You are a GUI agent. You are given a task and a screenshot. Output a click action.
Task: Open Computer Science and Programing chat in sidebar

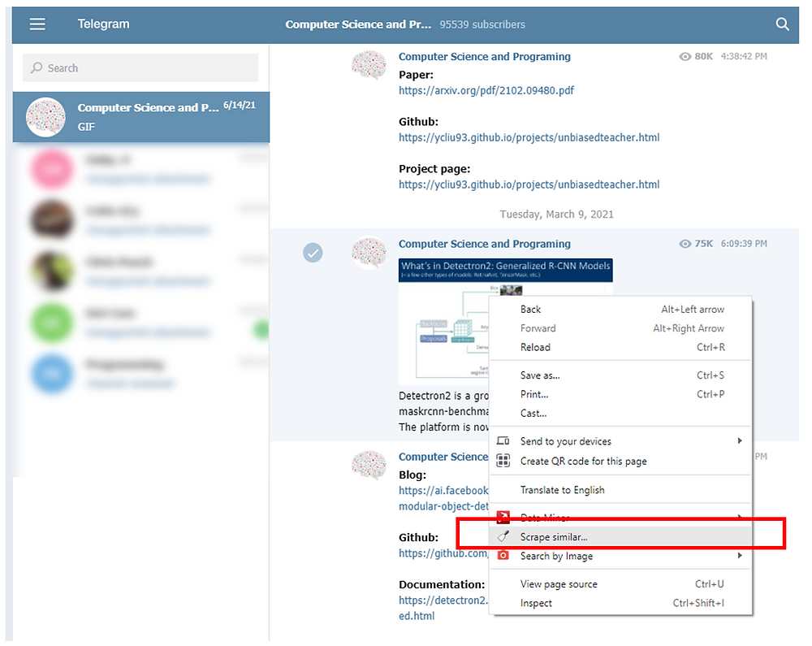[x=140, y=117]
